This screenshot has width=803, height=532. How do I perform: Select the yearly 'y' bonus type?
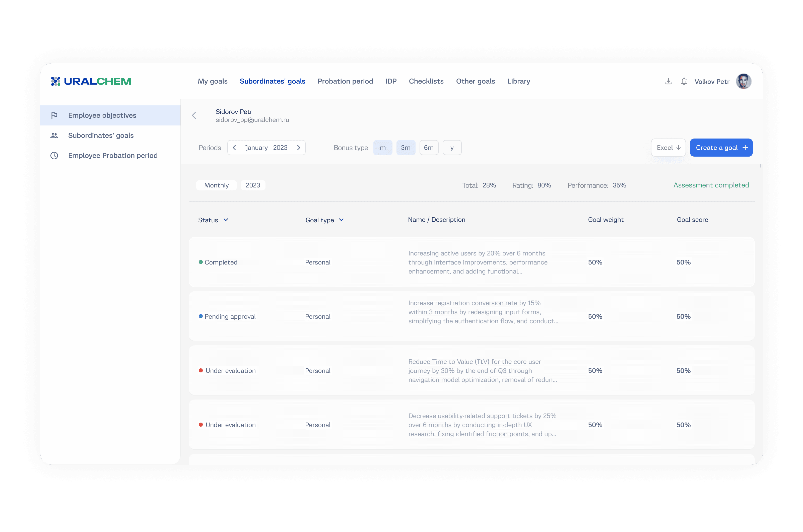[x=452, y=148]
